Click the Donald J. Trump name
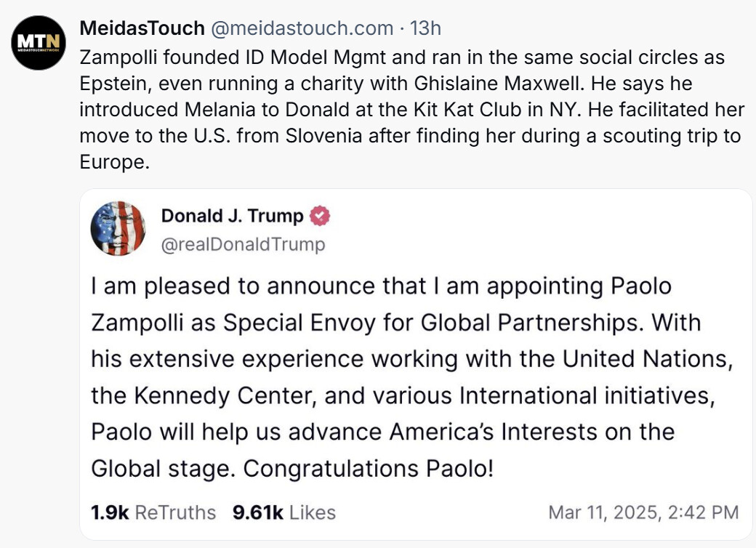 pos(233,215)
